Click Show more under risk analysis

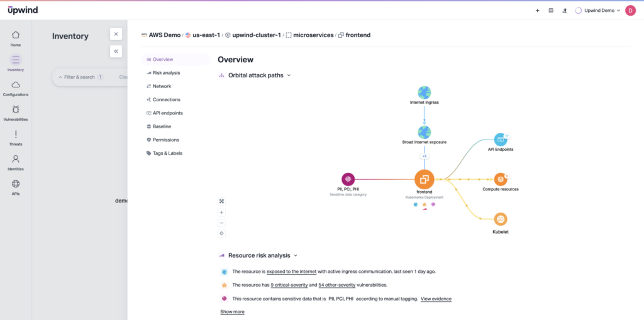(x=232, y=312)
